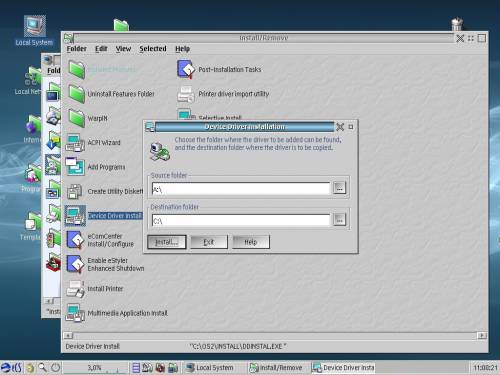Open the Uninstall Features Folder icon
Image resolution: width=500 pixels, height=375 pixels.
point(76,94)
